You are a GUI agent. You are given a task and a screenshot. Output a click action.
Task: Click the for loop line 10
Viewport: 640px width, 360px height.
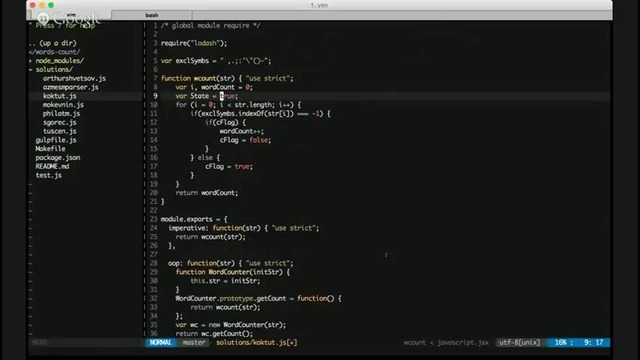point(238,105)
